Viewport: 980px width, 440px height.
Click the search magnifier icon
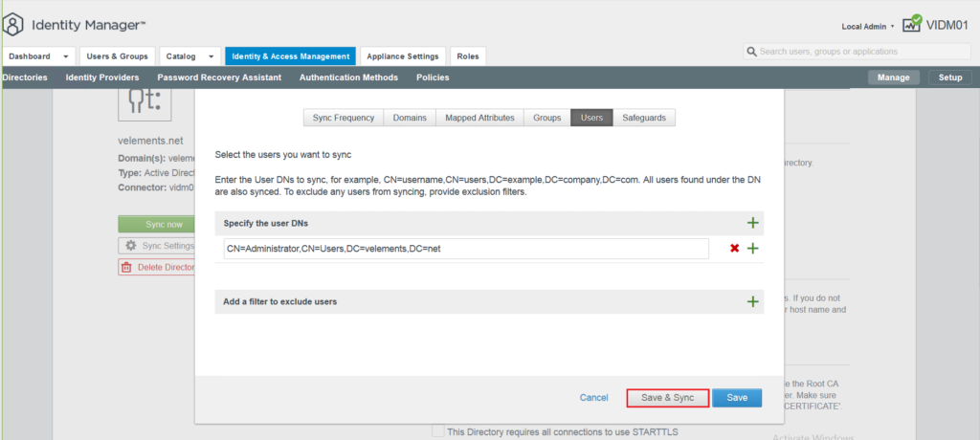click(x=751, y=52)
